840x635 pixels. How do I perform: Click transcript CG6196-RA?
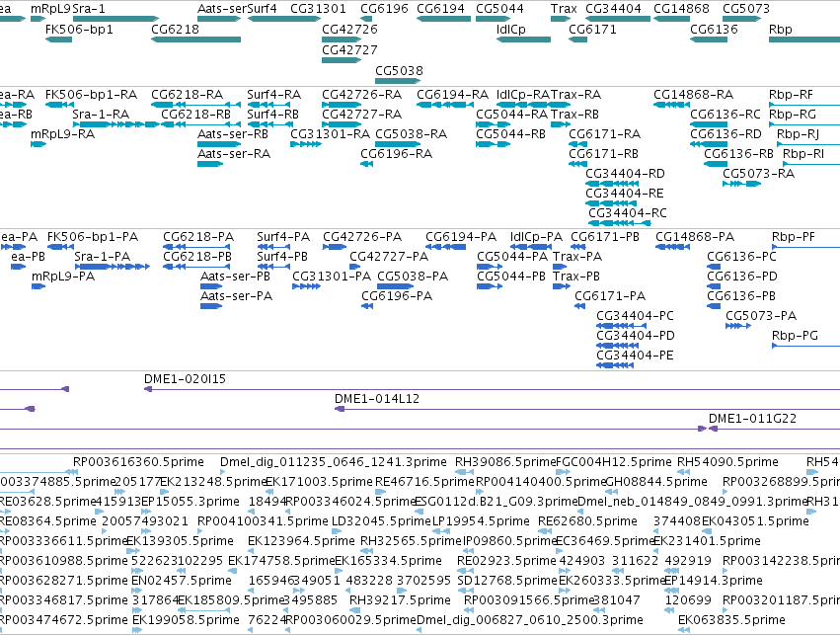click(x=397, y=154)
